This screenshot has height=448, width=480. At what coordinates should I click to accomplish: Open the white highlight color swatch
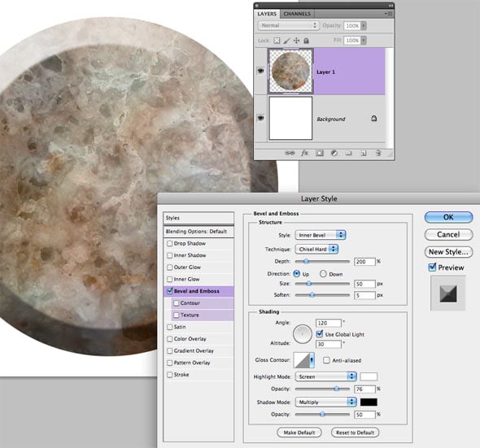[369, 376]
